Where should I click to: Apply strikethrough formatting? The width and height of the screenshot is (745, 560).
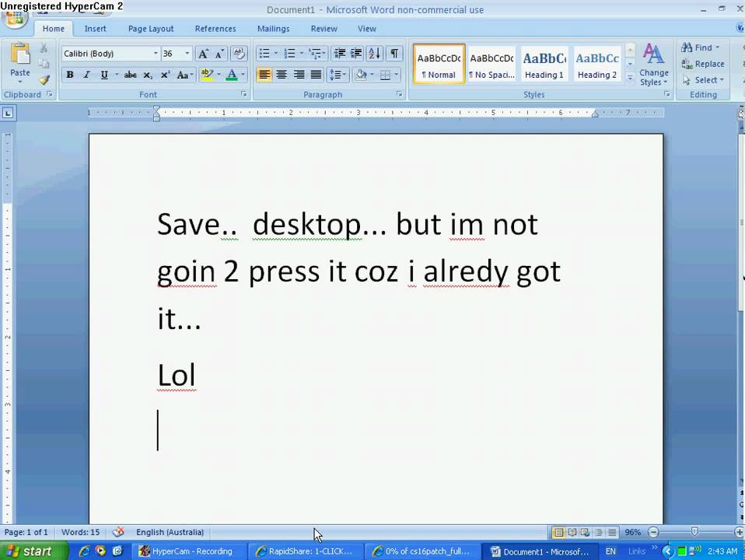pyautogui.click(x=130, y=75)
